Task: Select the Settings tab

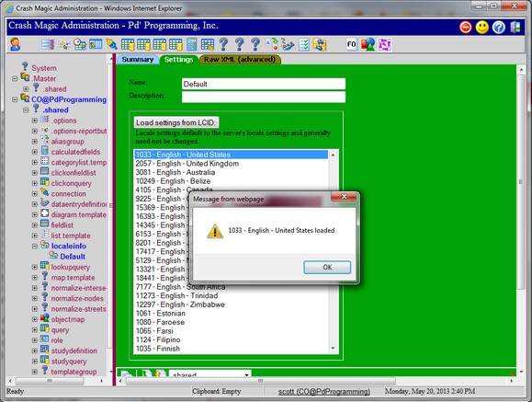Action: coord(179,60)
